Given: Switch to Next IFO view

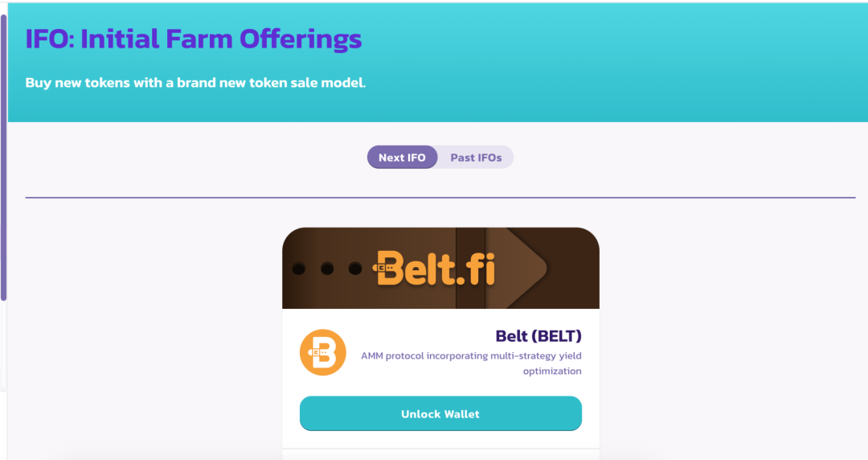Looking at the screenshot, I should coord(402,158).
